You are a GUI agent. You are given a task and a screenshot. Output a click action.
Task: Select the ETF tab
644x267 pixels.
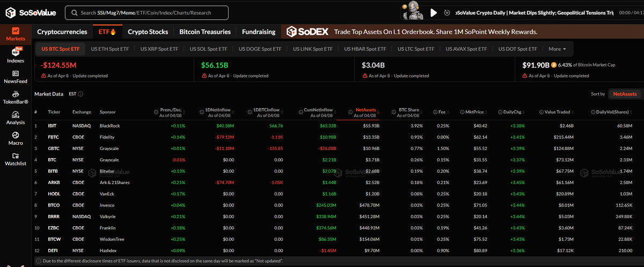point(108,32)
